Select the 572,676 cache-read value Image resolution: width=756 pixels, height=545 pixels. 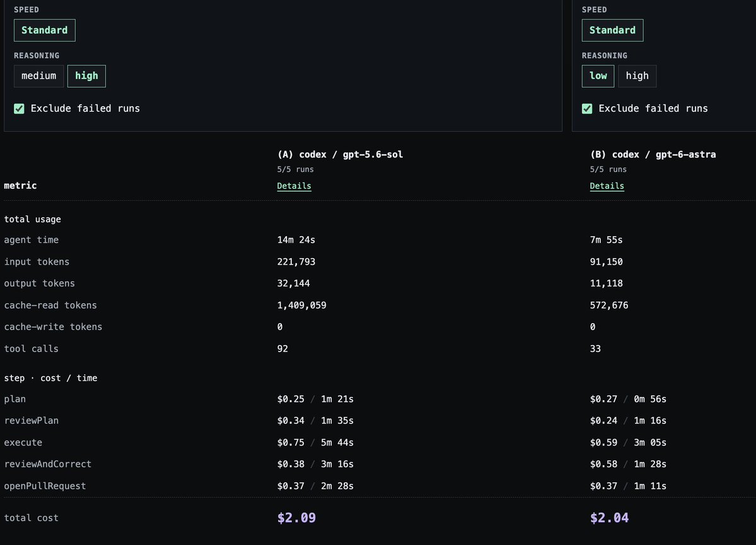609,306
